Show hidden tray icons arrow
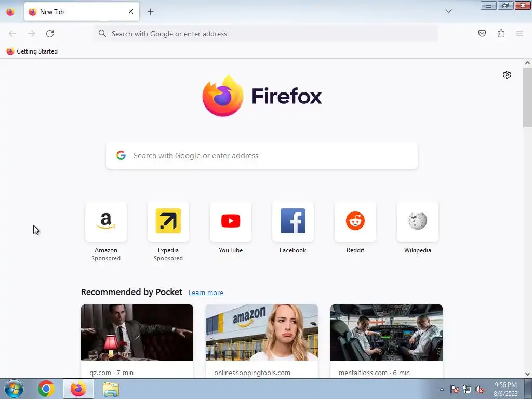This screenshot has width=532, height=399. pos(442,389)
